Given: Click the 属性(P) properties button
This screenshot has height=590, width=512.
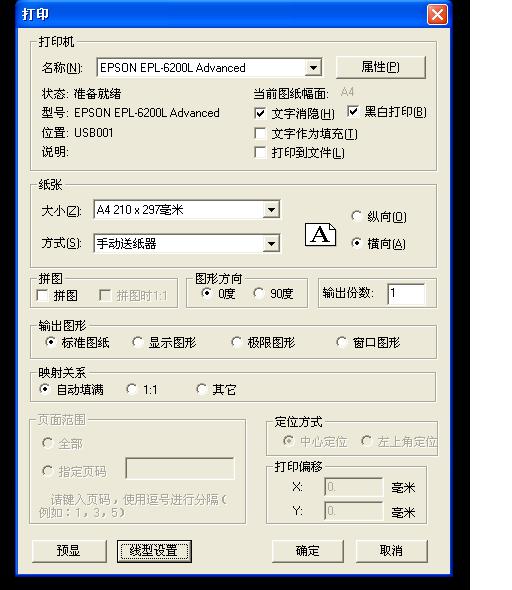Looking at the screenshot, I should 381,67.
